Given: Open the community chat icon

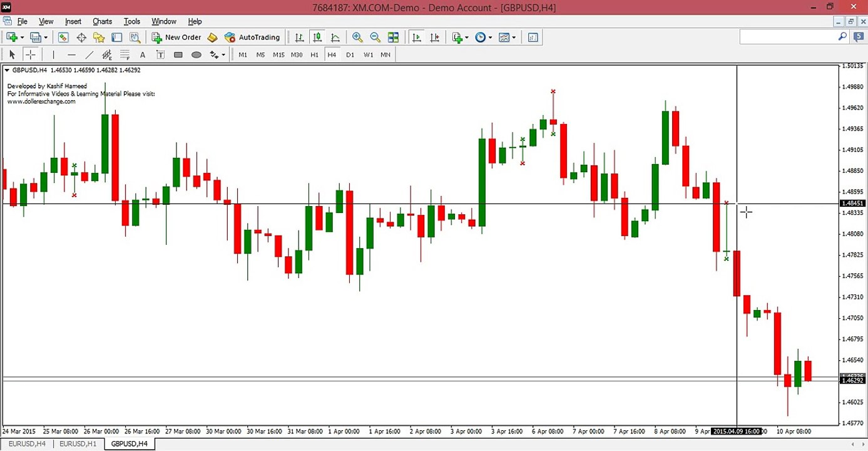Looking at the screenshot, I should pos(857,37).
